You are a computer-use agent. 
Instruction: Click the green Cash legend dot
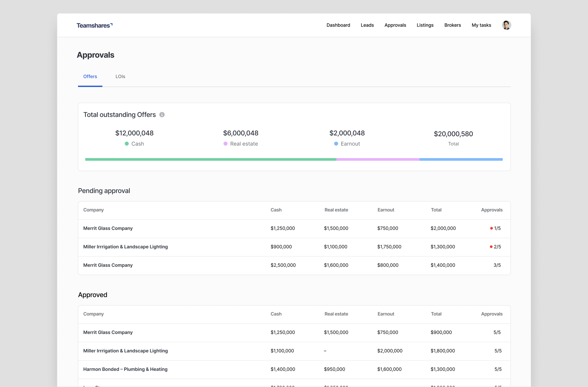click(x=127, y=144)
